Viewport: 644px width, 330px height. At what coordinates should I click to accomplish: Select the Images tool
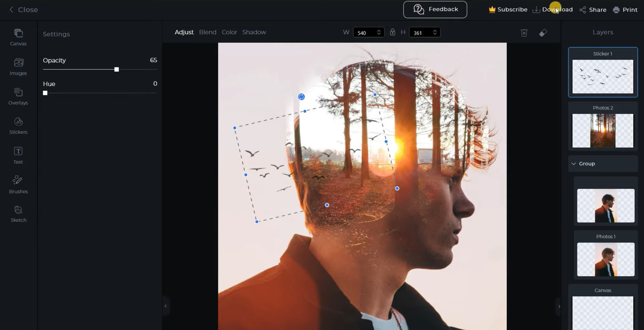18,67
